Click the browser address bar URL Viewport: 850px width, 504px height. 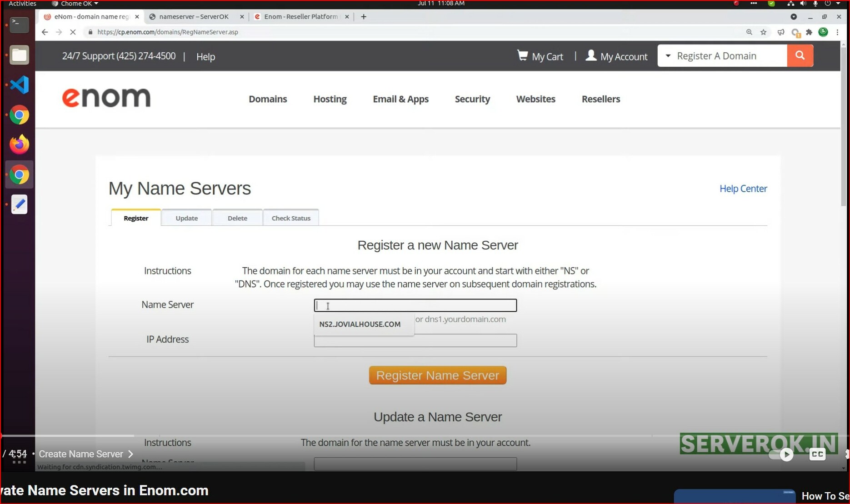167,32
